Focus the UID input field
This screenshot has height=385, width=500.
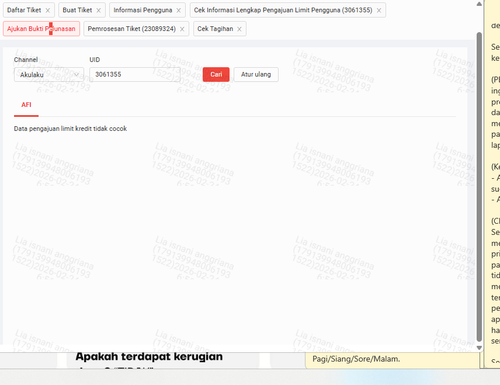135,74
